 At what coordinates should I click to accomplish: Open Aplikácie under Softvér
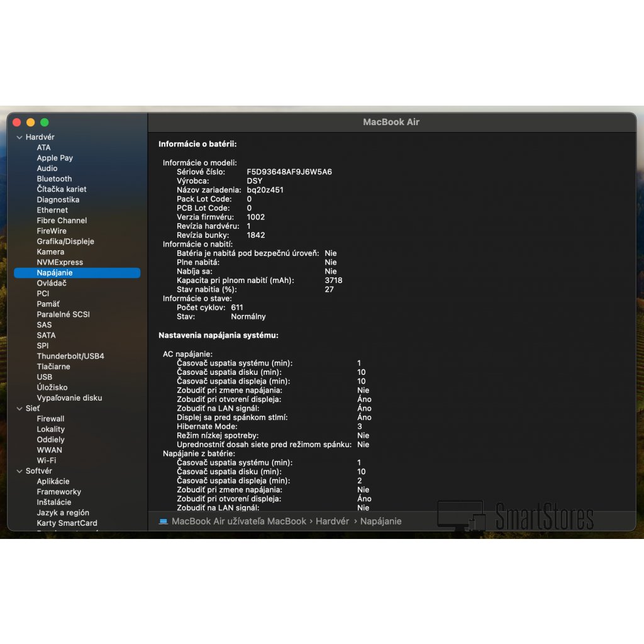(x=53, y=481)
